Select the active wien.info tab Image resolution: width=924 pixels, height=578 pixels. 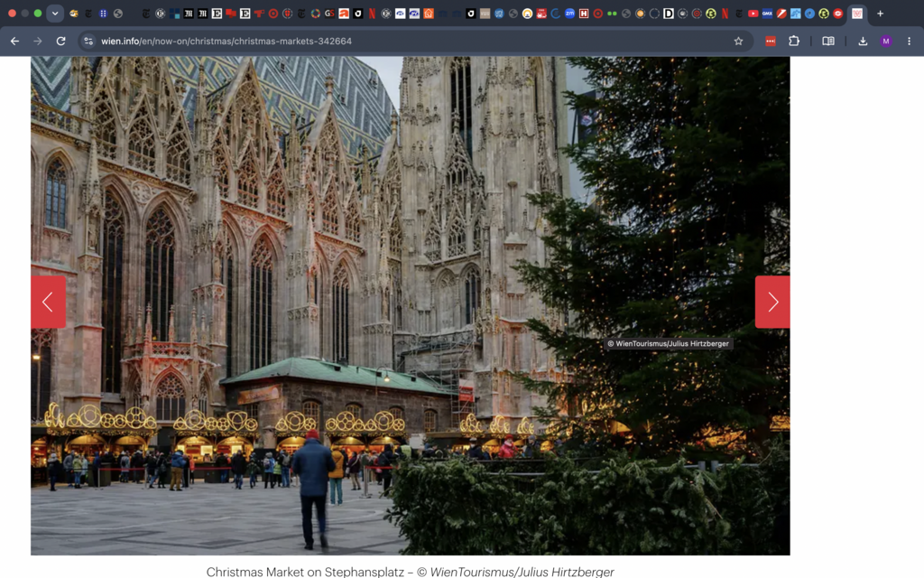(857, 14)
